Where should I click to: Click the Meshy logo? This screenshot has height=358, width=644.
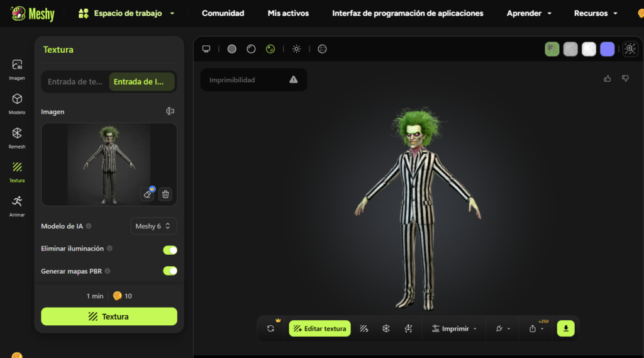33,14
